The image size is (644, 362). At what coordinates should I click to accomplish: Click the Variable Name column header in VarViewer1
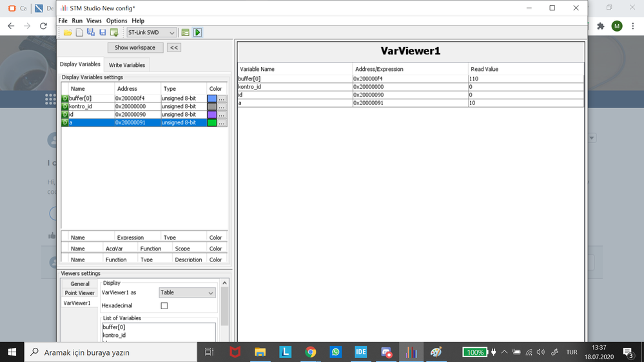pos(295,69)
